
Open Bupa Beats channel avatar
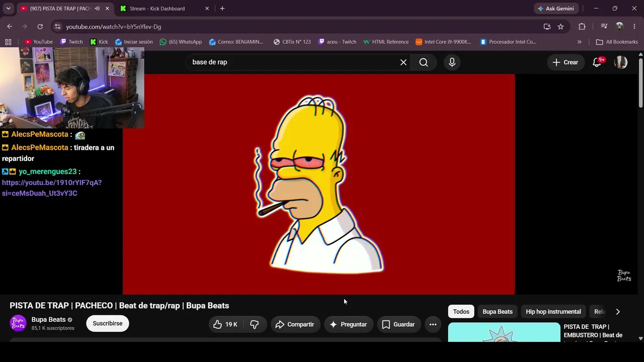coord(18,323)
